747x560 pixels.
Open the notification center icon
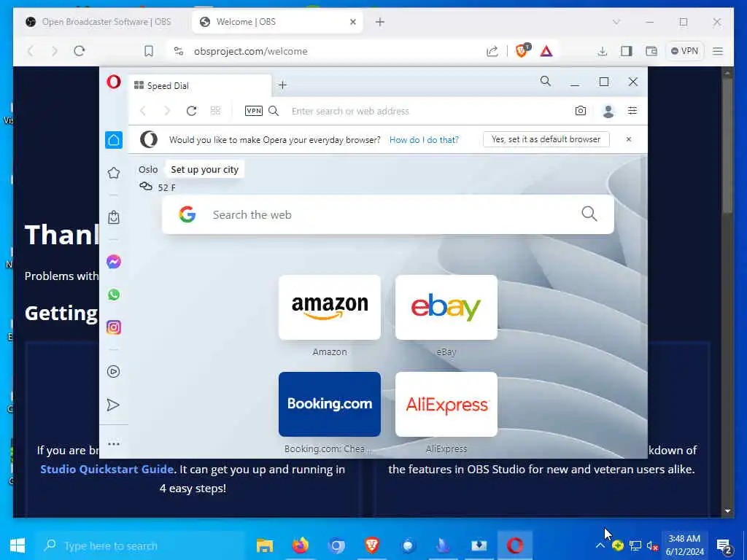point(724,546)
